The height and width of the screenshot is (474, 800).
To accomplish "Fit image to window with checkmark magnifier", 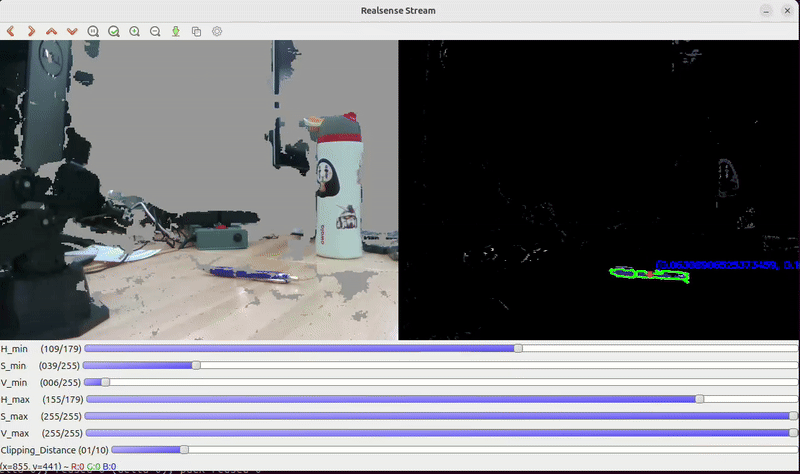I will 114,31.
